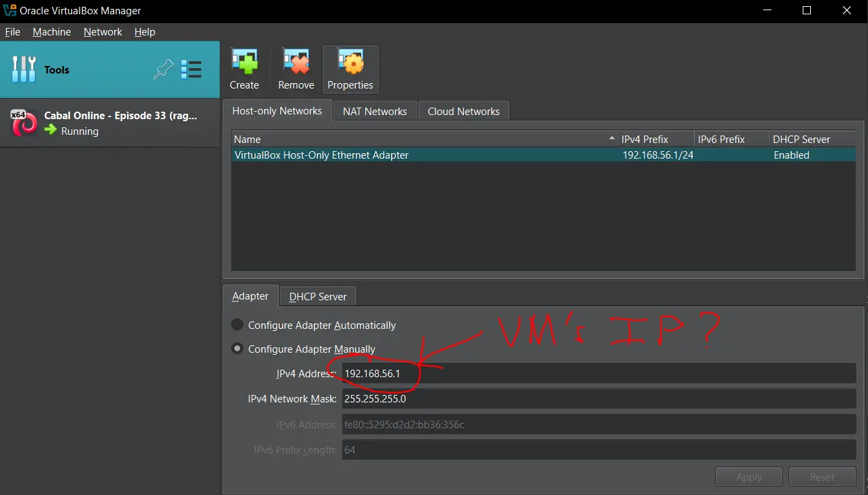Sort networks by Name column header
This screenshot has height=495, width=868.
(424, 139)
